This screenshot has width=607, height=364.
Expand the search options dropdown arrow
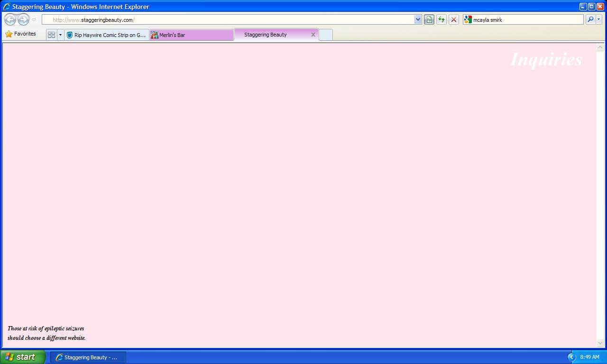[599, 19]
